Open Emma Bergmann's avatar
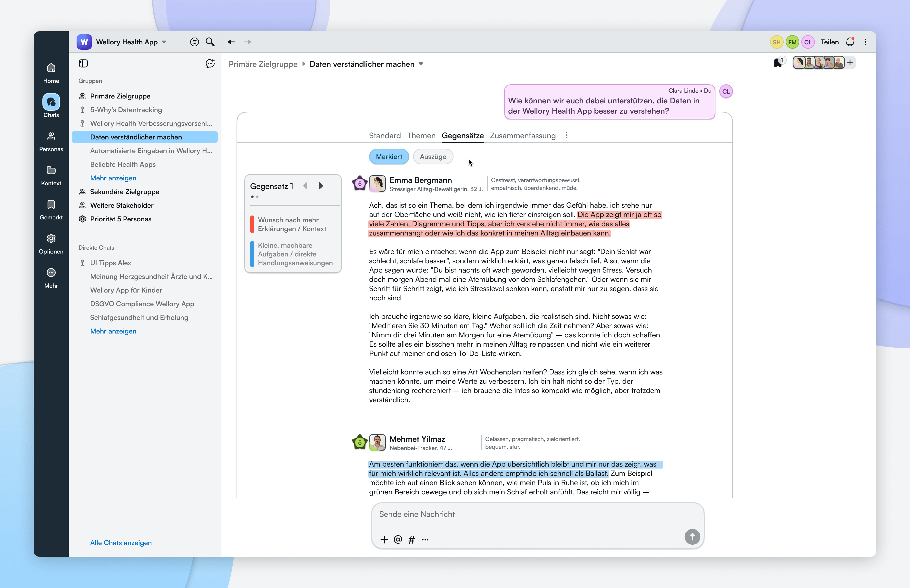The image size is (910, 588). [x=377, y=184]
